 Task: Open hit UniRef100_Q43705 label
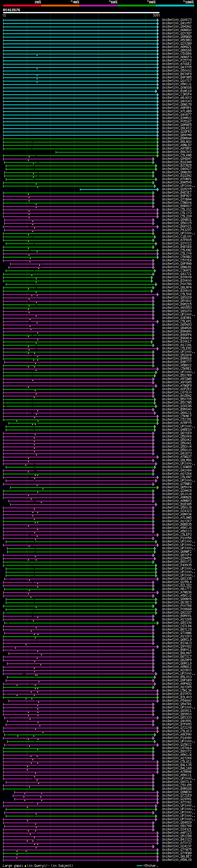pos(177,67)
